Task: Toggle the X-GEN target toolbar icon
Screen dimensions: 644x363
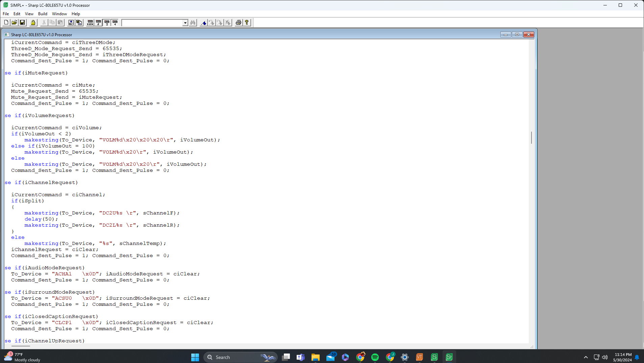Action: pos(90,23)
